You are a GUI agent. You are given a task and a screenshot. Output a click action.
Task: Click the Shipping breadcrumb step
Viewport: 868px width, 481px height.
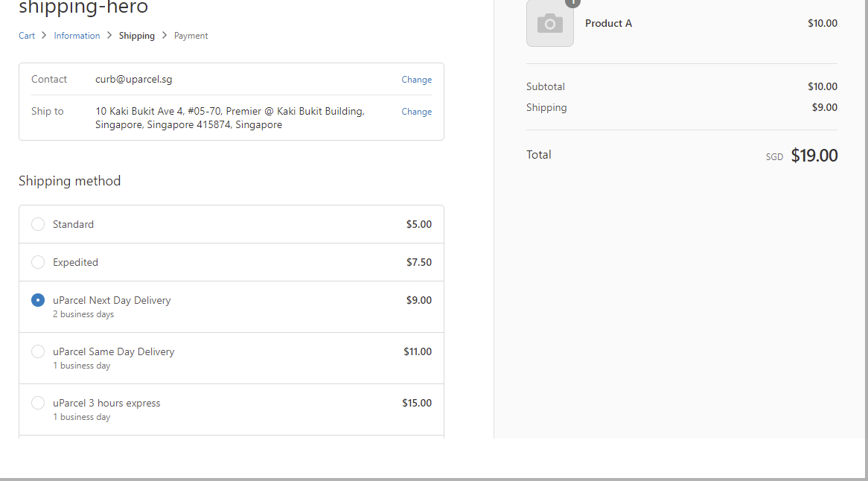click(137, 35)
